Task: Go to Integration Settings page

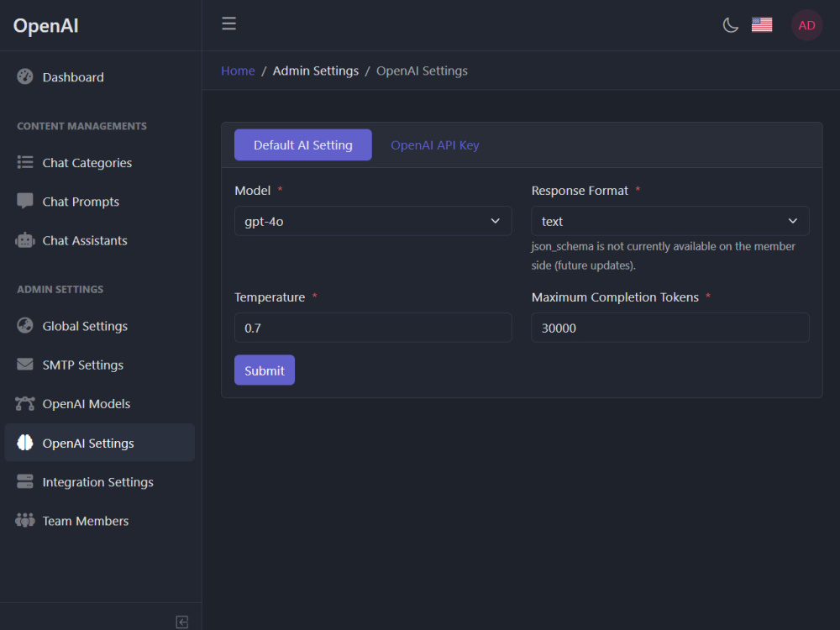Action: pos(100,481)
